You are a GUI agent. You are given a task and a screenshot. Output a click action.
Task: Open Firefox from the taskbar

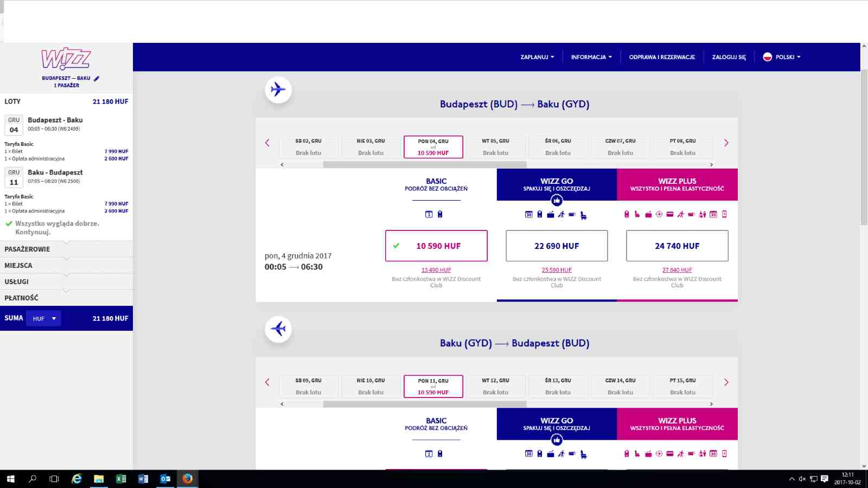187,479
